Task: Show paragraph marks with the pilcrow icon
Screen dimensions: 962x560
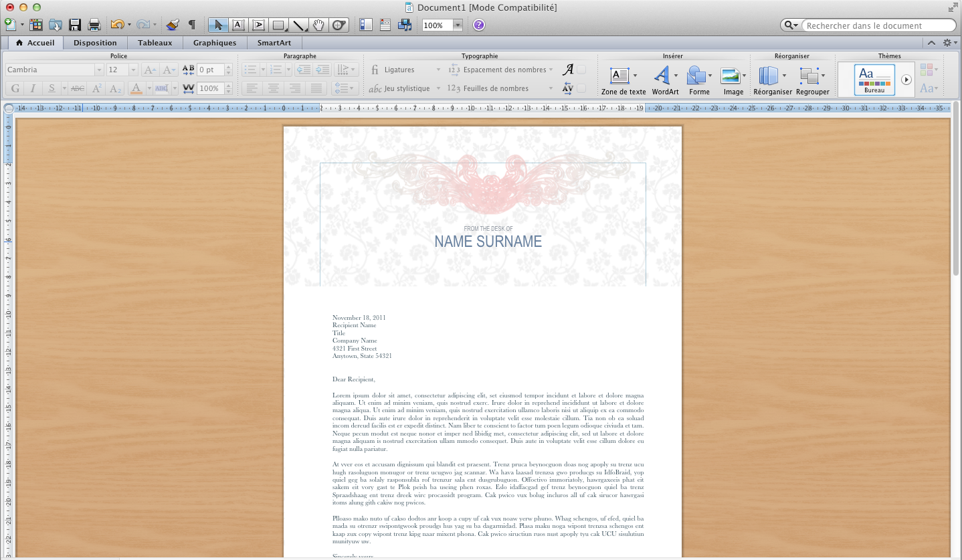Action: [192, 25]
